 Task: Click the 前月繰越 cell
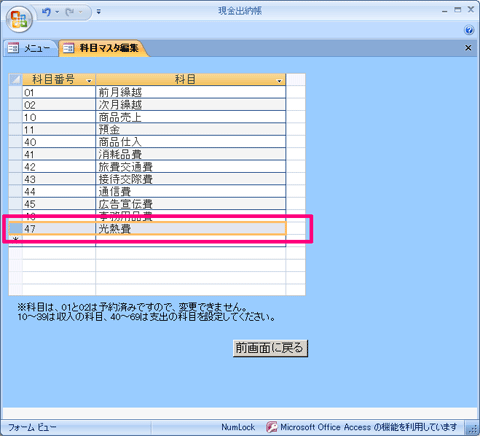point(191,92)
